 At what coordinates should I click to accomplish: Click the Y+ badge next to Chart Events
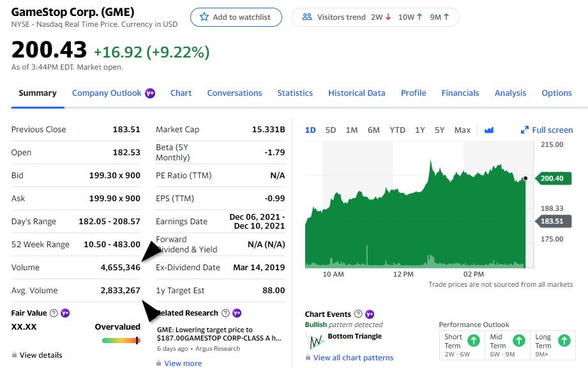370,314
